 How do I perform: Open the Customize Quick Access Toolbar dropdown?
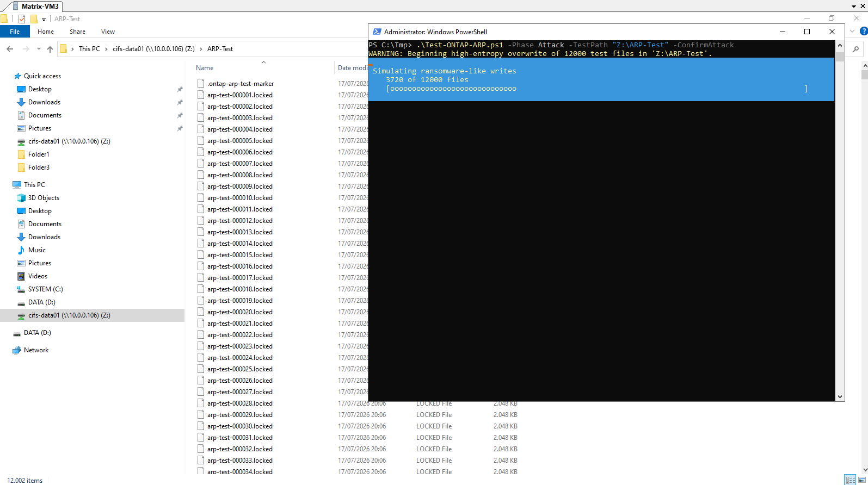[x=44, y=20]
